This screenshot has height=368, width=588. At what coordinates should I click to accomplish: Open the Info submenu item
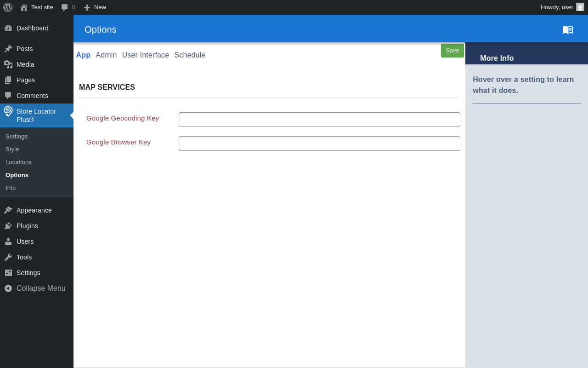click(x=11, y=188)
